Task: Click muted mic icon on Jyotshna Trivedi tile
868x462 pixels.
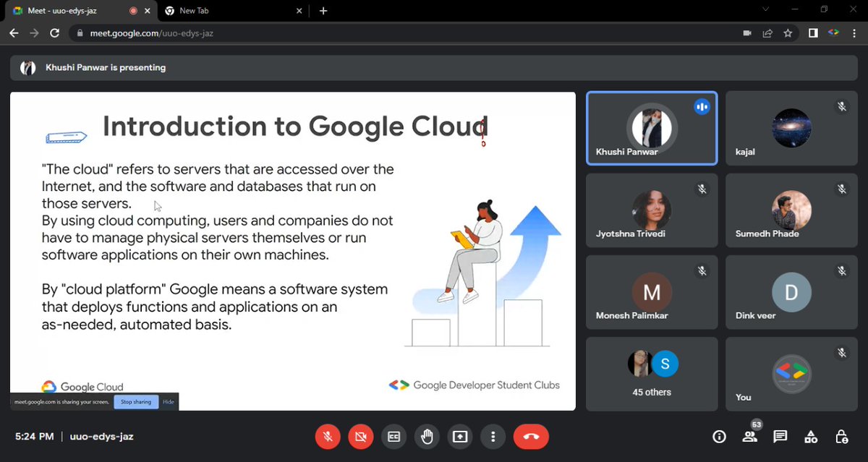Action: click(701, 189)
